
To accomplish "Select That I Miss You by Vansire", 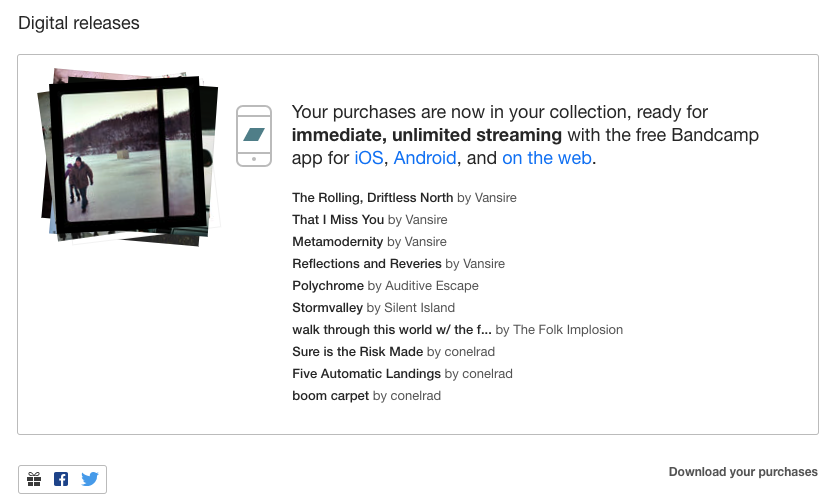I will [x=337, y=219].
